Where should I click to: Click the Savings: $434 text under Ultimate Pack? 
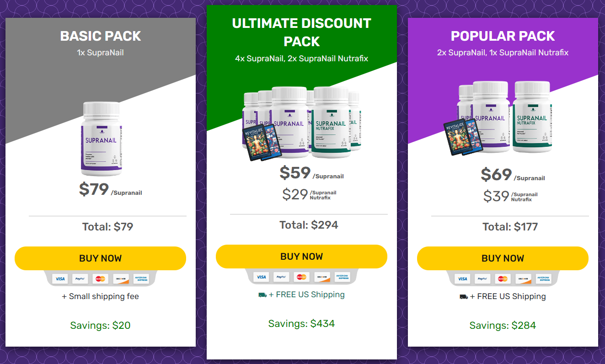pos(301,323)
